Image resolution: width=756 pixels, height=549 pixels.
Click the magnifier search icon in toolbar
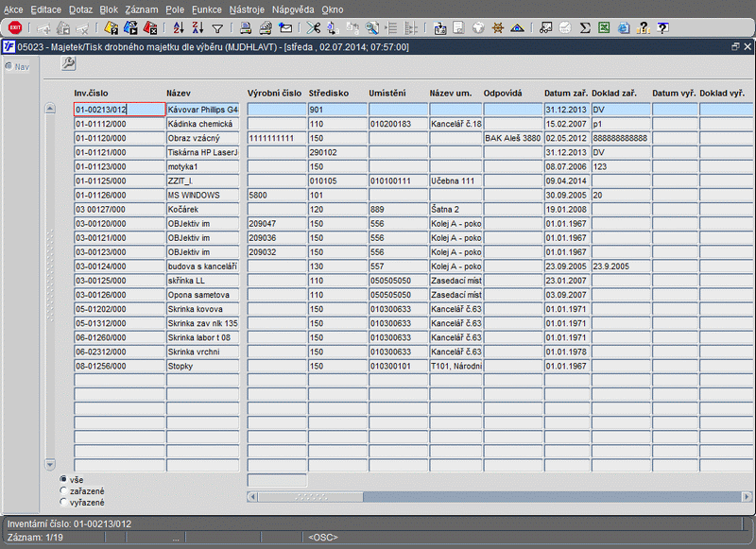(x=371, y=28)
